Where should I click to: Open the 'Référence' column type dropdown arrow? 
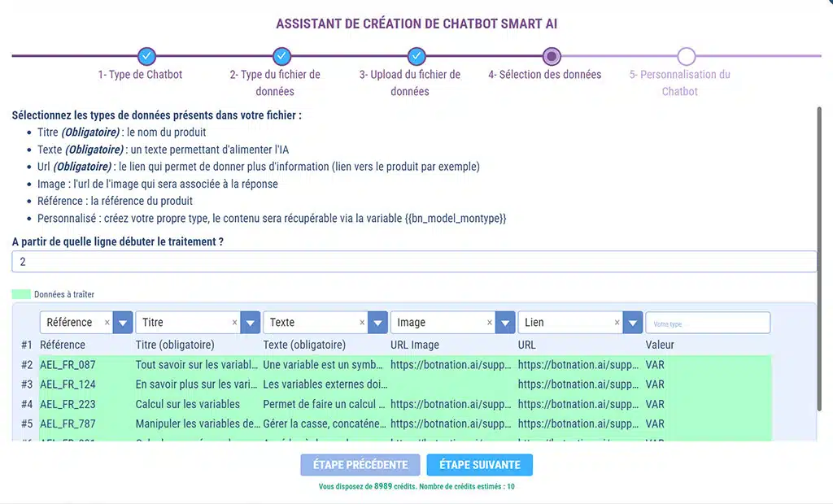click(x=122, y=323)
